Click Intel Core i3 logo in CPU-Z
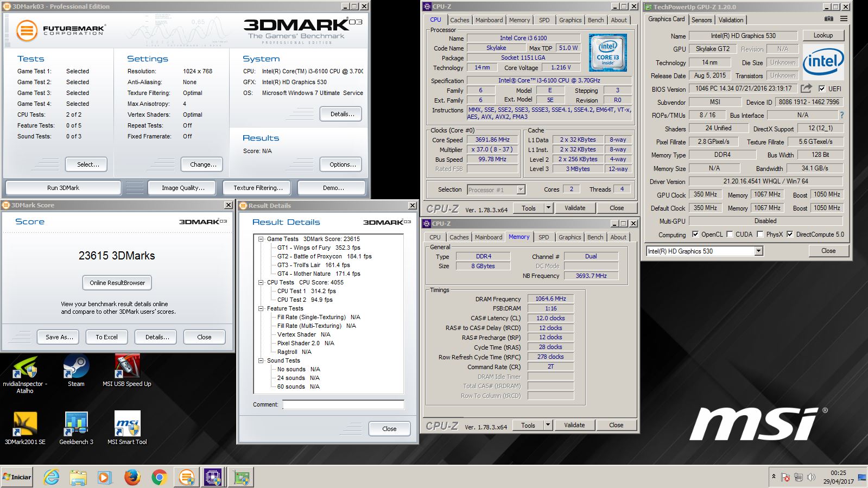Screen dimensions: 868x488 tap(607, 53)
